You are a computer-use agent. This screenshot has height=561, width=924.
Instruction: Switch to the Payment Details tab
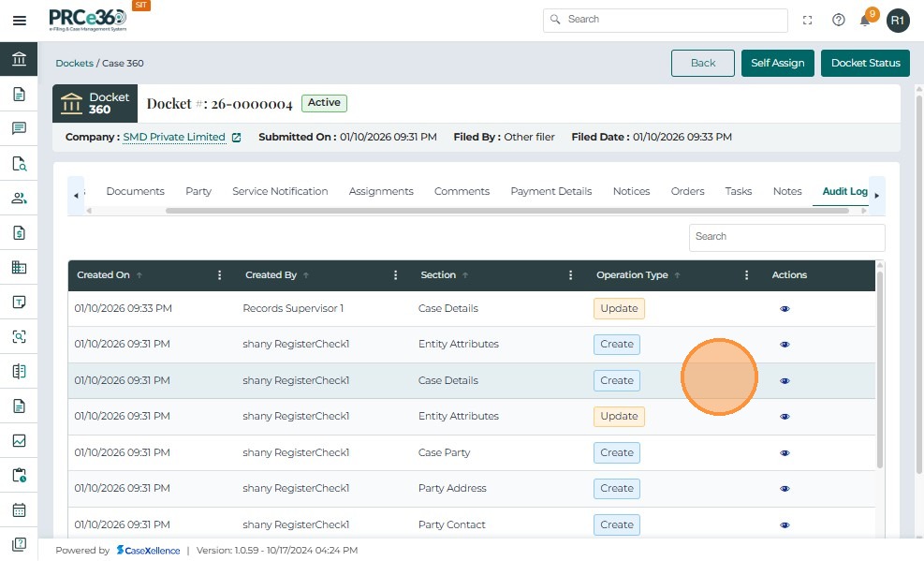[550, 191]
